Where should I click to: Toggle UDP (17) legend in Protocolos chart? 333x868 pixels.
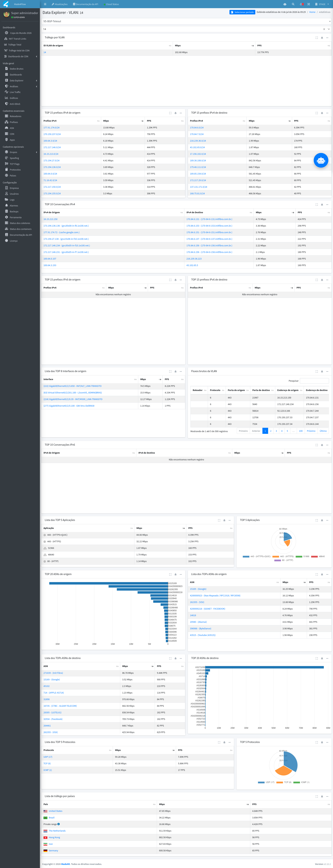click(266, 782)
